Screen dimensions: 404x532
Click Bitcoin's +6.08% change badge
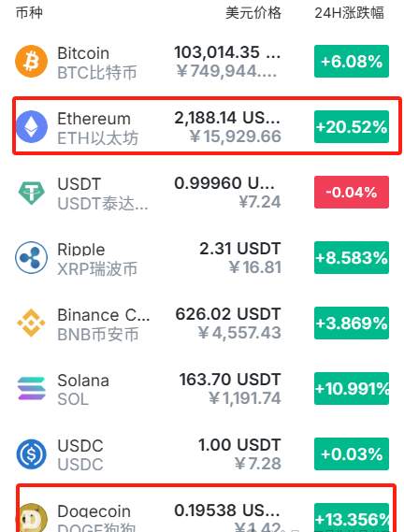pos(352,62)
